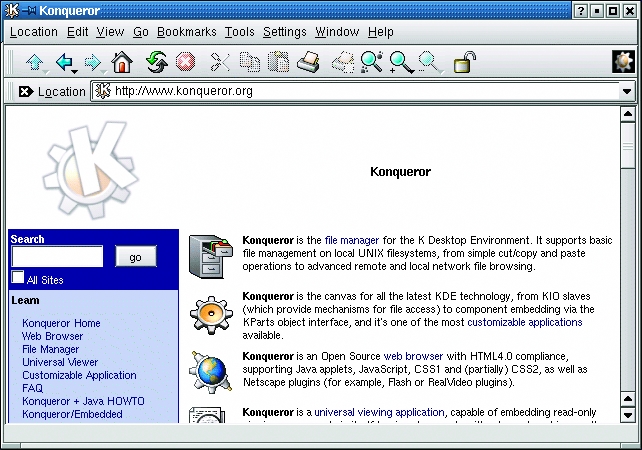Go back with the Back arrow

point(65,63)
